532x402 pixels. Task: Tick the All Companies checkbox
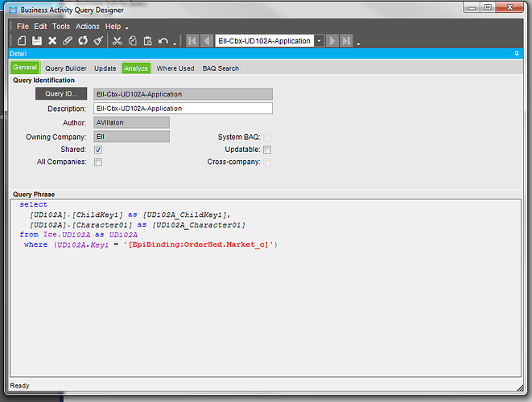[x=98, y=162]
